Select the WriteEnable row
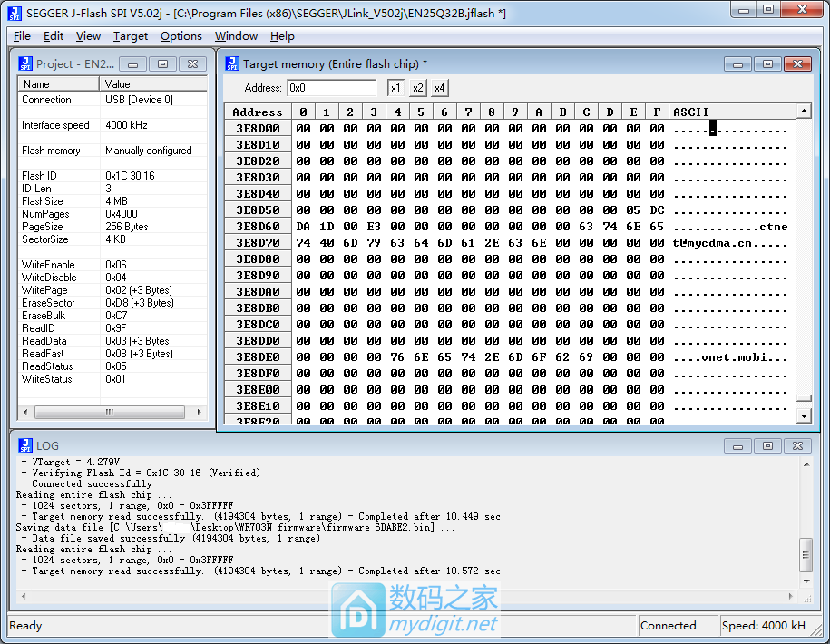Viewport: 830px width, 644px height. point(112,265)
